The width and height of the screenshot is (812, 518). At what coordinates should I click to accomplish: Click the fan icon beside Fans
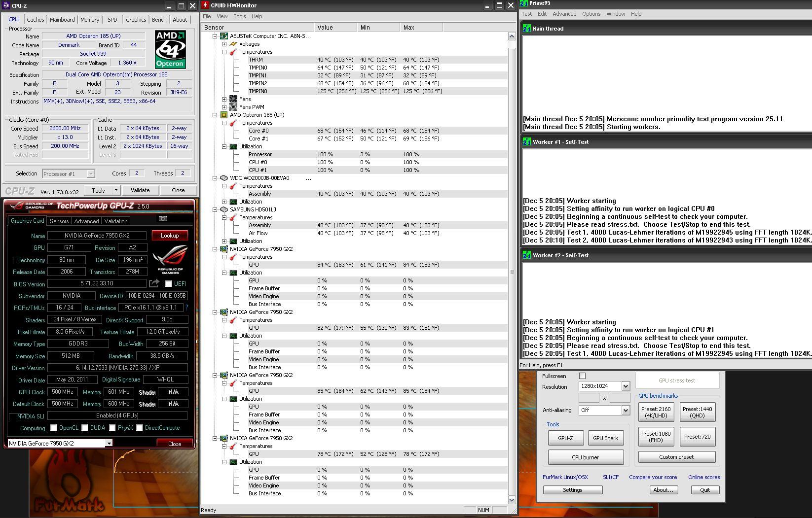(x=233, y=99)
